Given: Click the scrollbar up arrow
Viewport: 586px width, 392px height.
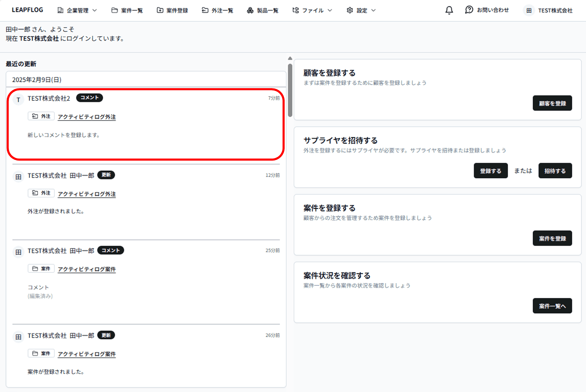Looking at the screenshot, I should tap(290, 59).
